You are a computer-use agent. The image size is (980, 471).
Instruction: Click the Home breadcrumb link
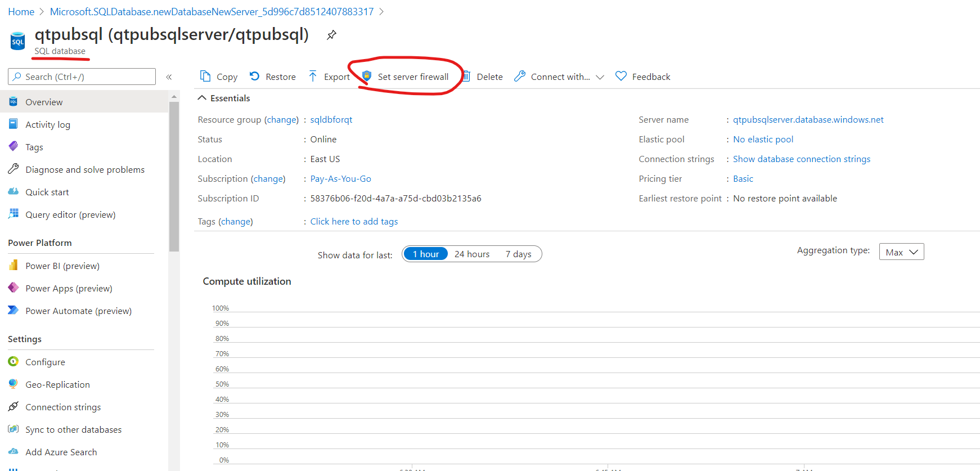(x=21, y=12)
